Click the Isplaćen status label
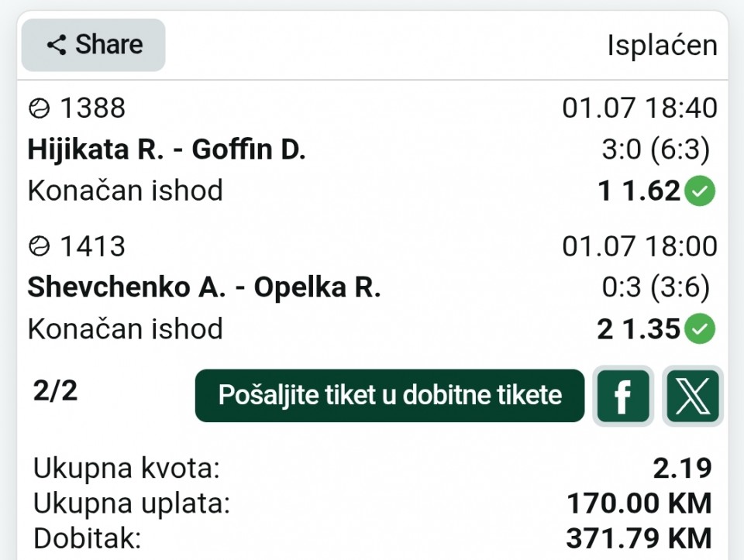Screen dimensions: 744x560 click(x=663, y=46)
